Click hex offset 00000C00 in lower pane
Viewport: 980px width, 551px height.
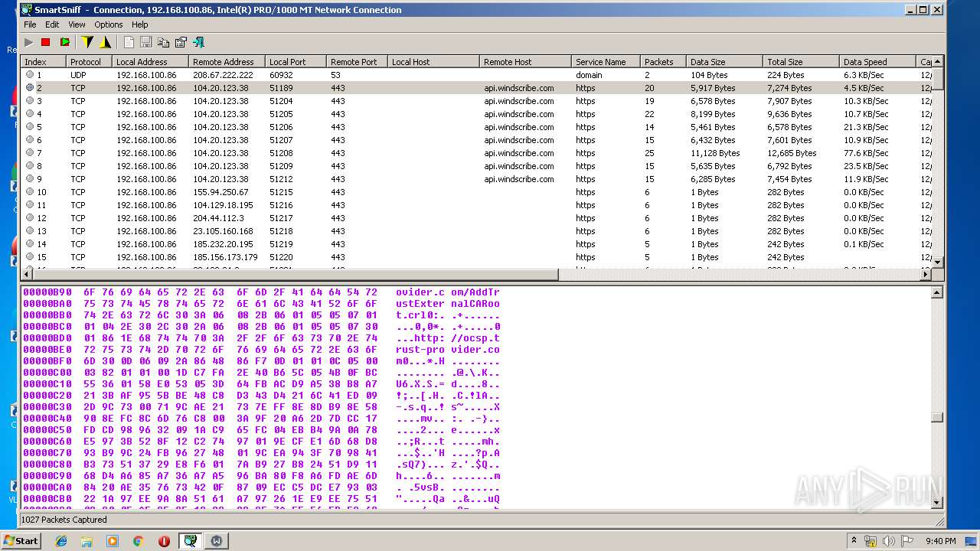click(x=47, y=373)
